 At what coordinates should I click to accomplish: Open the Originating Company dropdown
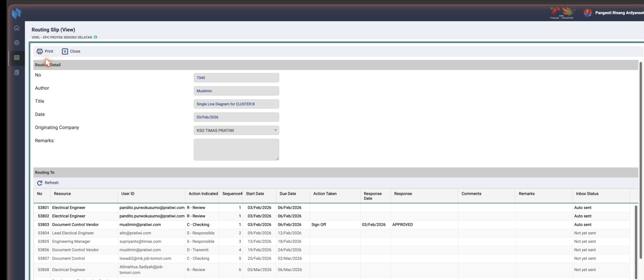point(236,130)
